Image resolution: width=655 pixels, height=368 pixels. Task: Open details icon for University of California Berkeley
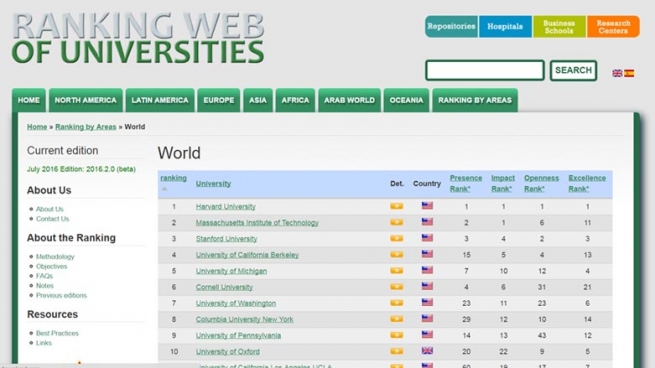[x=396, y=254]
